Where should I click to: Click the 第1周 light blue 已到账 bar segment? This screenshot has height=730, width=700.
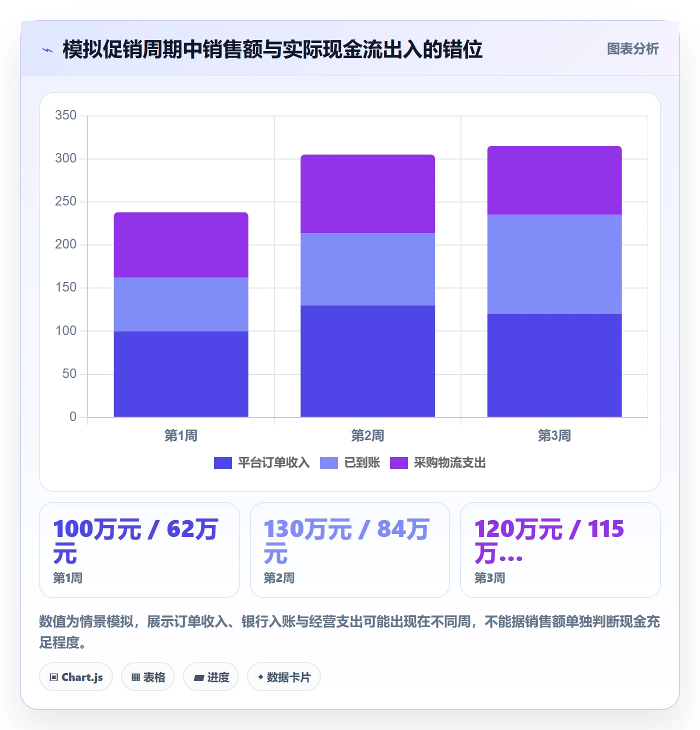(181, 304)
